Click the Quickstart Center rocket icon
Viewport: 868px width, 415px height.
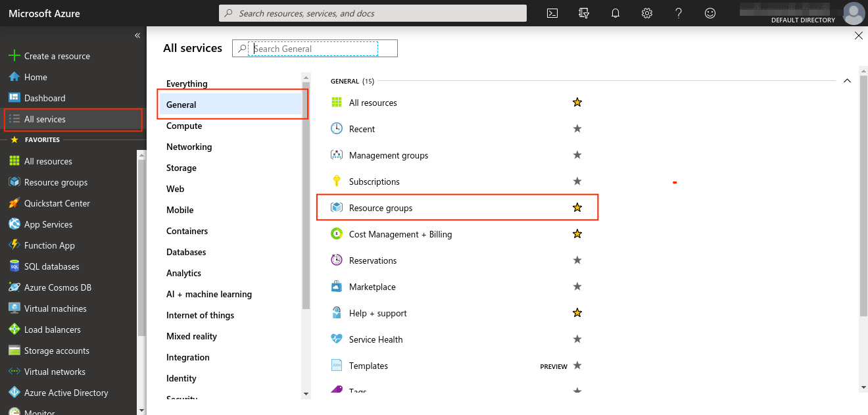pyautogui.click(x=14, y=203)
